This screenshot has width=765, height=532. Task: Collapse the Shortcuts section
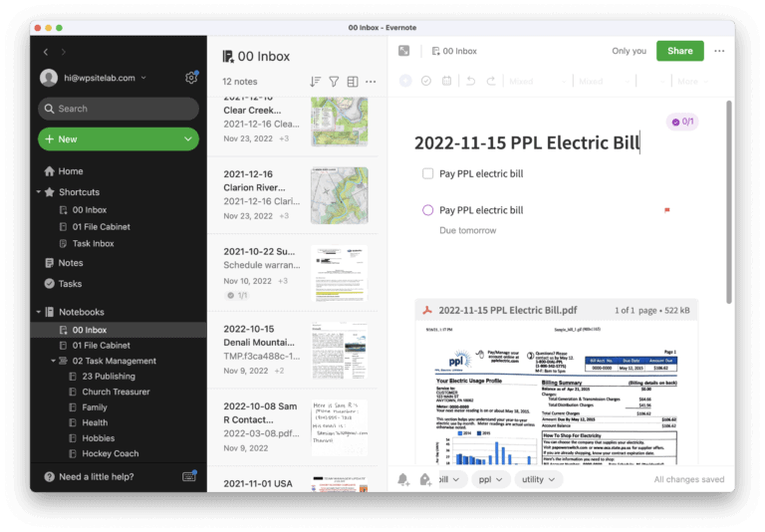pyautogui.click(x=39, y=192)
